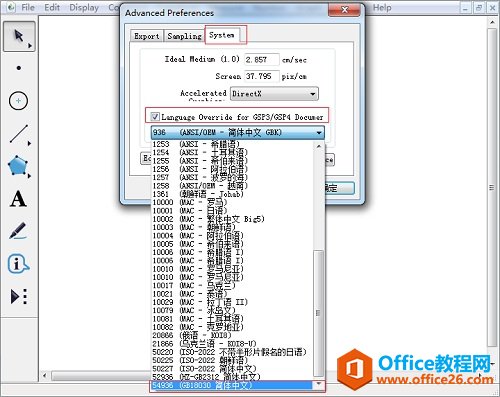Screen dimensions: 500x397
Task: Select the Straightedge line tool
Action: 19,134
